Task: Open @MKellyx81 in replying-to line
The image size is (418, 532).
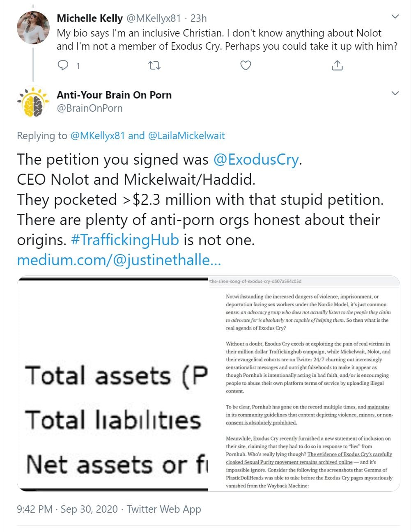Action: [x=98, y=135]
